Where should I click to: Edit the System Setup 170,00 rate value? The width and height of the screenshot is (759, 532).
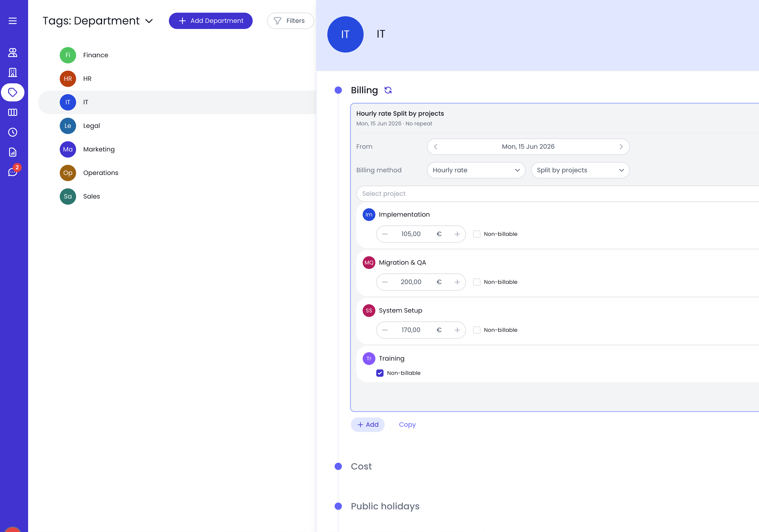pos(411,330)
